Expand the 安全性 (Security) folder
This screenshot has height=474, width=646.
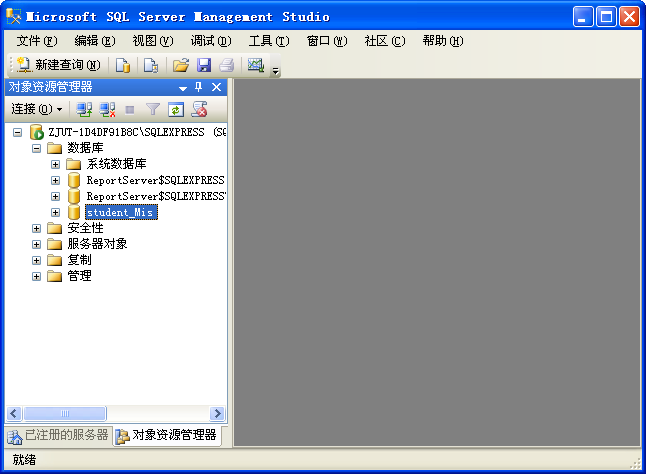coord(37,228)
